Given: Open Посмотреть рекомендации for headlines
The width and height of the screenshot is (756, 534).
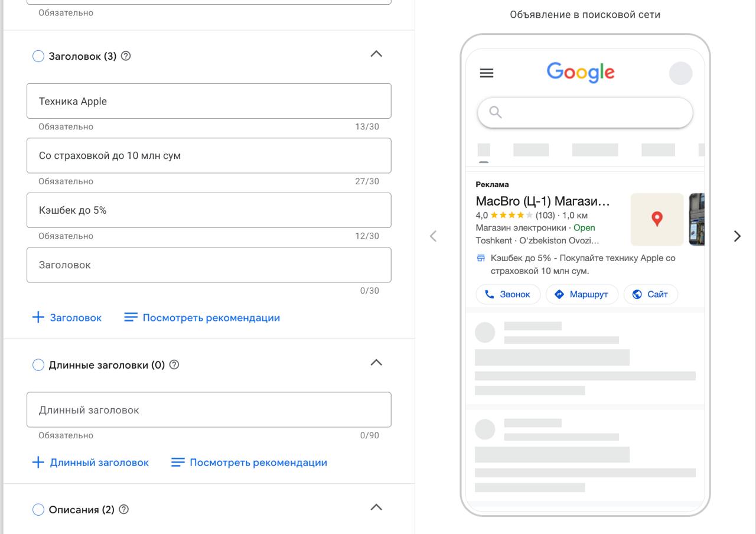Looking at the screenshot, I should (202, 318).
